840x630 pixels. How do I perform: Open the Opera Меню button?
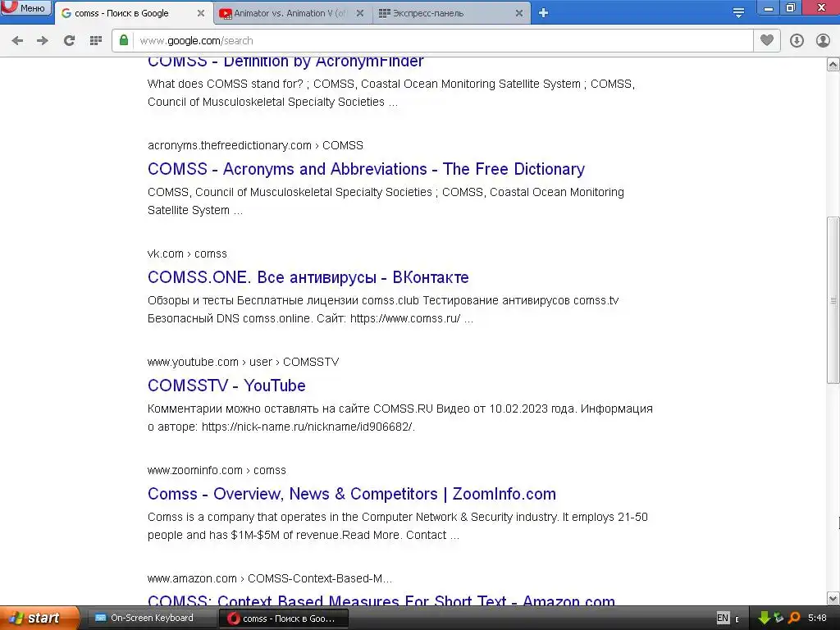(x=25, y=7)
